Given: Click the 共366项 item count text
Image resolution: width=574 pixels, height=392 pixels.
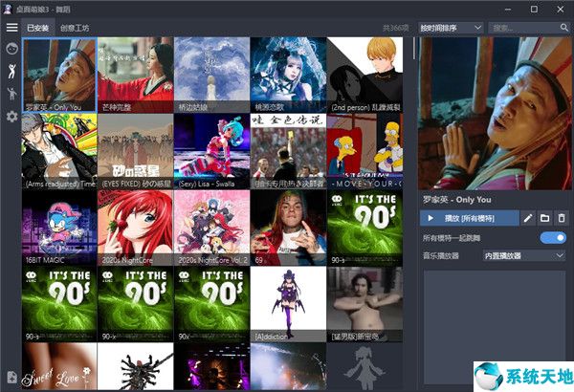Looking at the screenshot, I should tap(395, 28).
